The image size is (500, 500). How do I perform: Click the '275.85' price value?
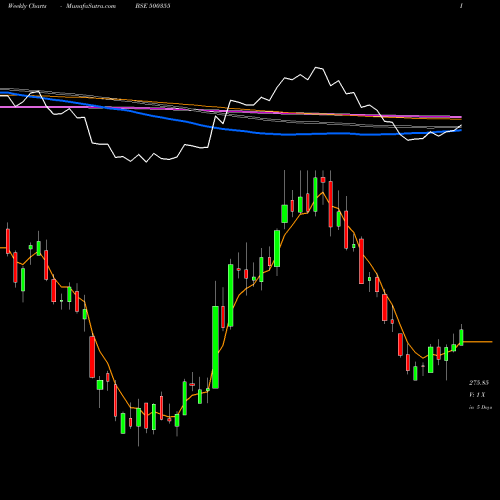click(479, 383)
